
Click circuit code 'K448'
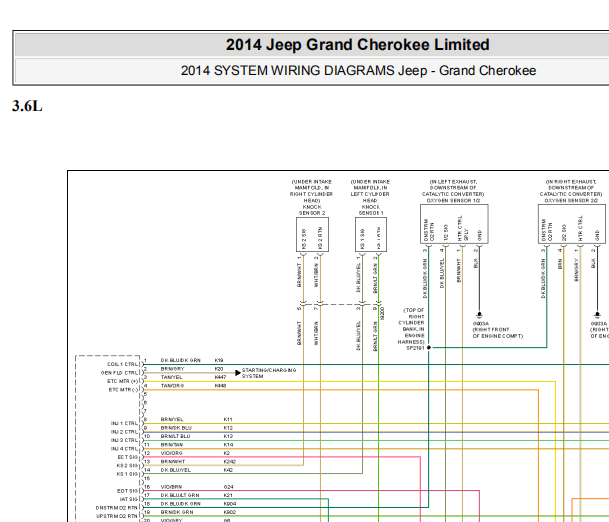(221, 386)
